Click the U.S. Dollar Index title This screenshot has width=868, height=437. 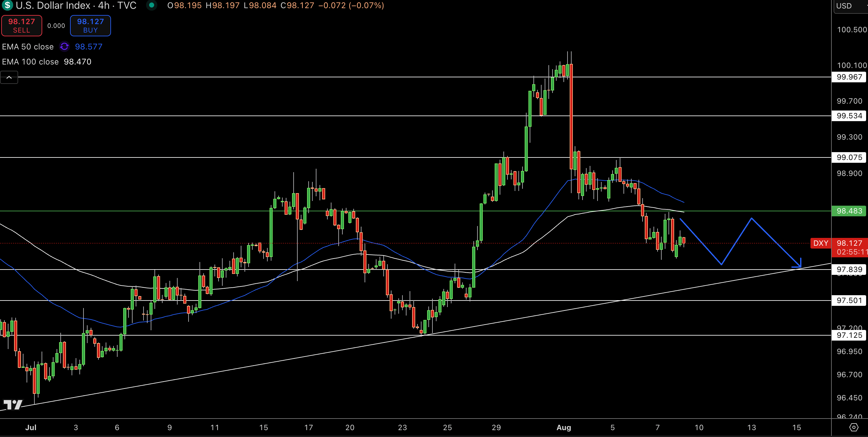click(x=53, y=5)
